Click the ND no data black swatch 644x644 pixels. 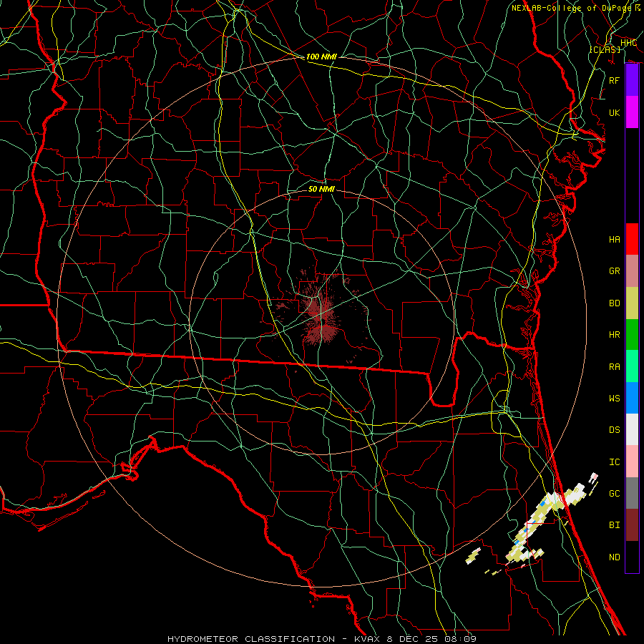(x=632, y=557)
